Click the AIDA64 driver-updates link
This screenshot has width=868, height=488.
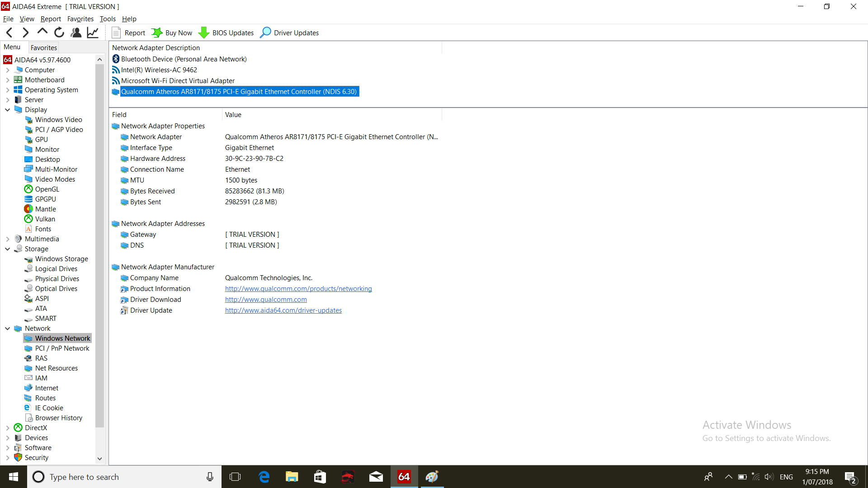point(283,310)
